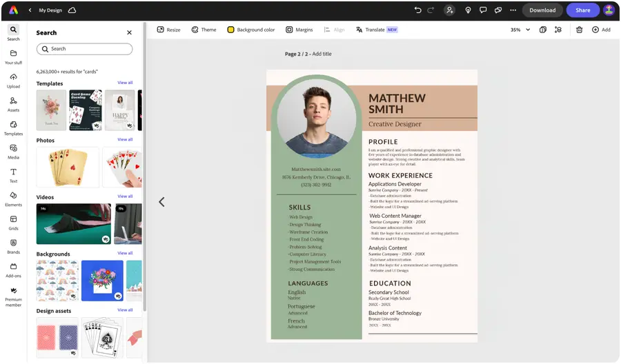Select the red and blue card backs asset
Viewport: 621px width, 364px height.
57,338
